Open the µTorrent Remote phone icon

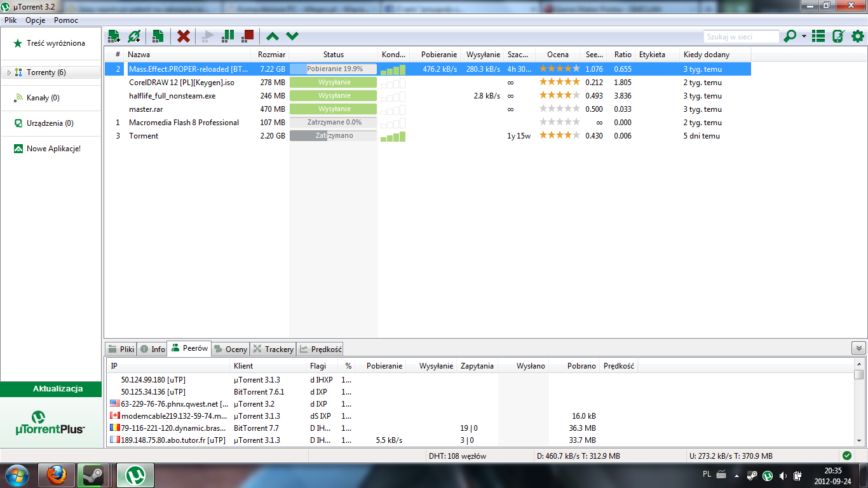(838, 36)
